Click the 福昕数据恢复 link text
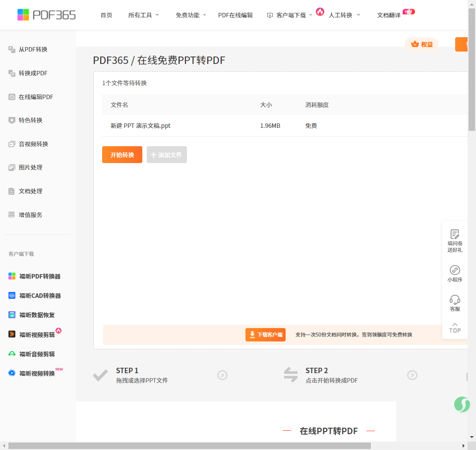 tap(37, 315)
